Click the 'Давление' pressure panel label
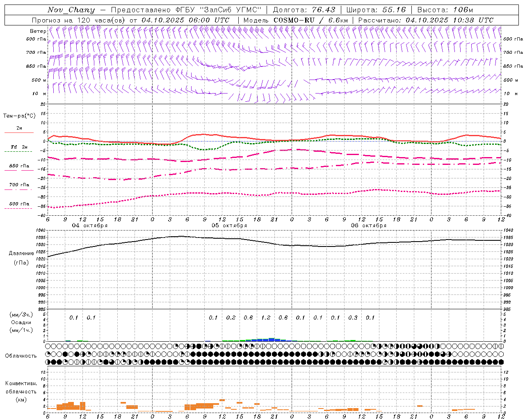The height and width of the screenshot is (420, 525). (21, 253)
